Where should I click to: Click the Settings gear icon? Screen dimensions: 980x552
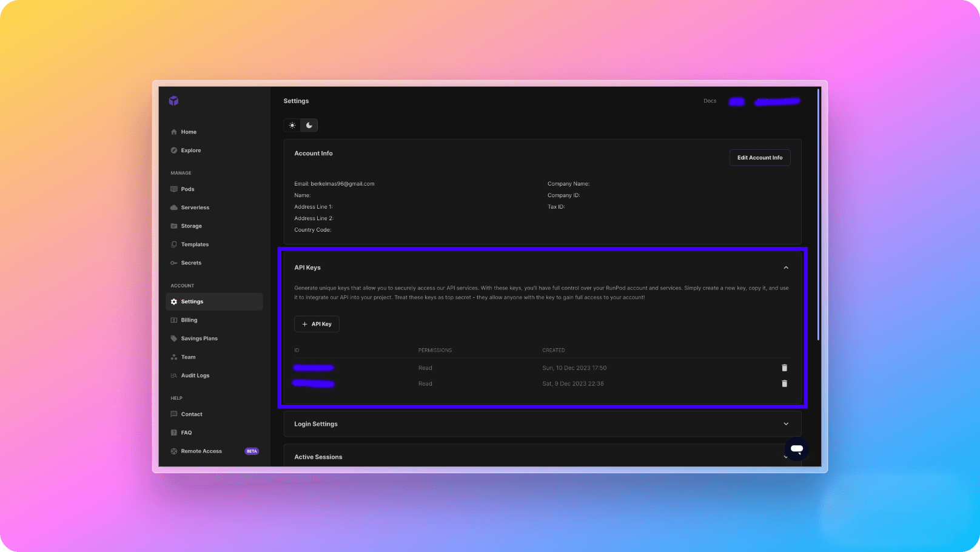click(x=174, y=301)
